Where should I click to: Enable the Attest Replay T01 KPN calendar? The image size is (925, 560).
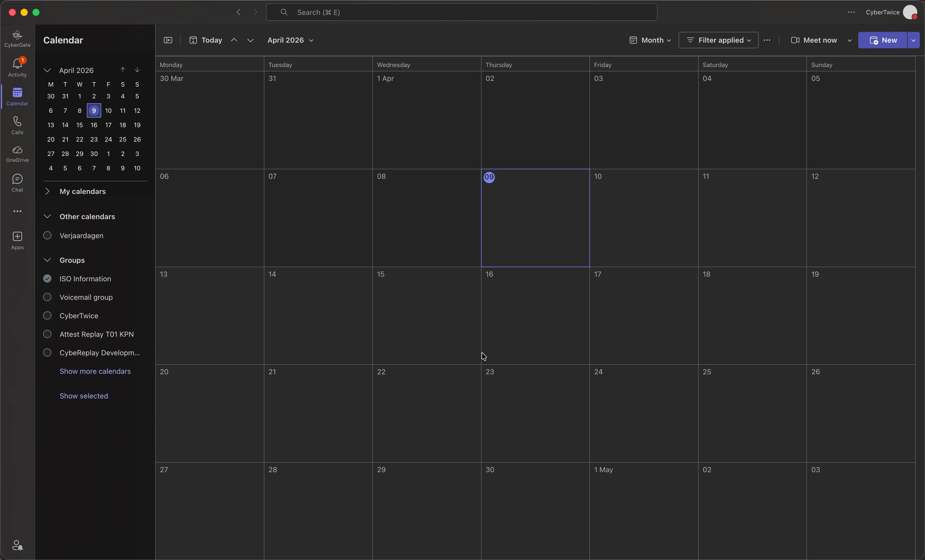coord(47,334)
